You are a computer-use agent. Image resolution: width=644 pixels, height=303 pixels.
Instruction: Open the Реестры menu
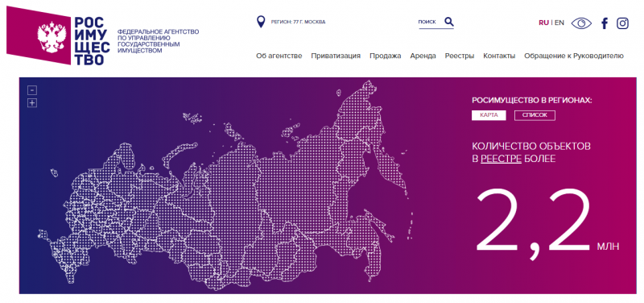tap(460, 56)
